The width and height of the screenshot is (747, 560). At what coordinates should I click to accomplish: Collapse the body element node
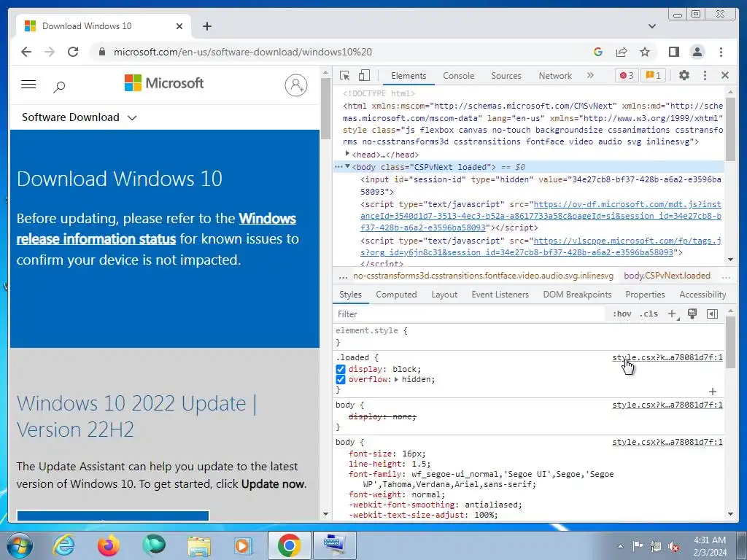(347, 167)
